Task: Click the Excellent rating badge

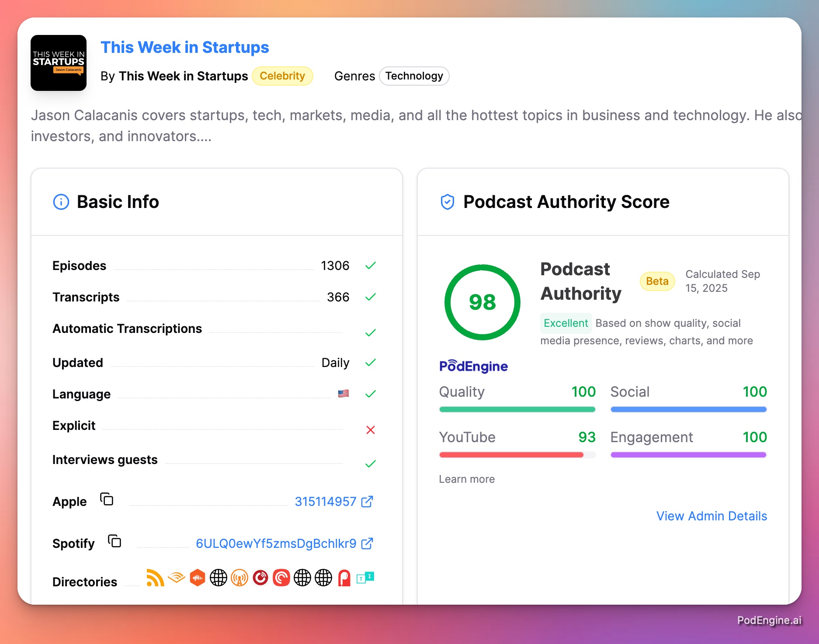Action: coord(566,323)
